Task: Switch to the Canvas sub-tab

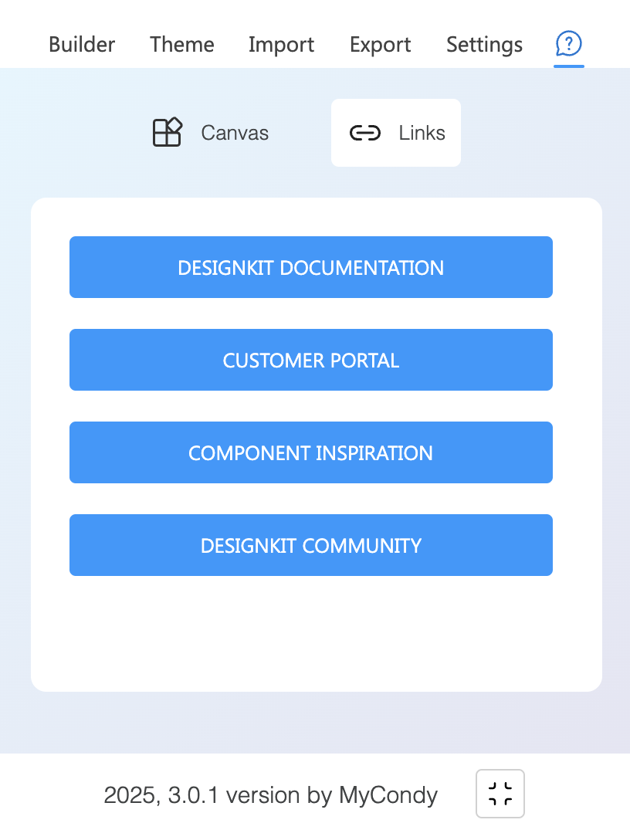Action: (210, 133)
